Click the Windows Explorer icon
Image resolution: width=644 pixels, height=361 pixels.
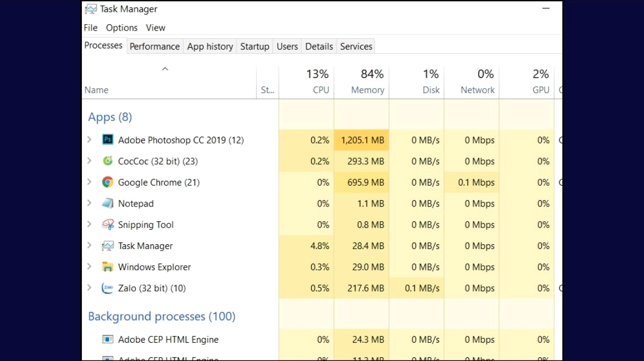point(107,266)
